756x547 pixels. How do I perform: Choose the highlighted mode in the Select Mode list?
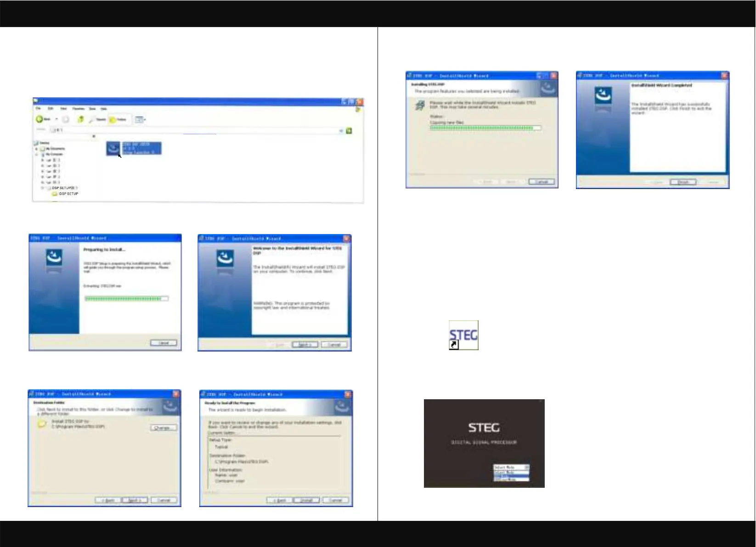(x=511, y=476)
